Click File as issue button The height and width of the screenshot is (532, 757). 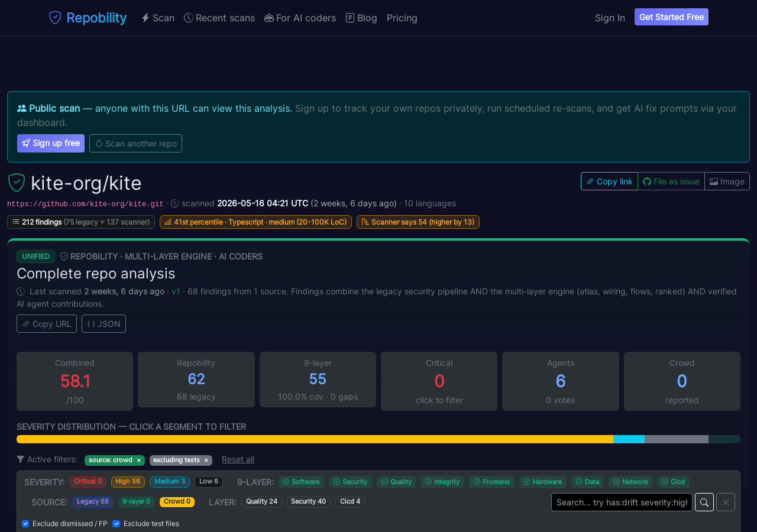(x=671, y=181)
